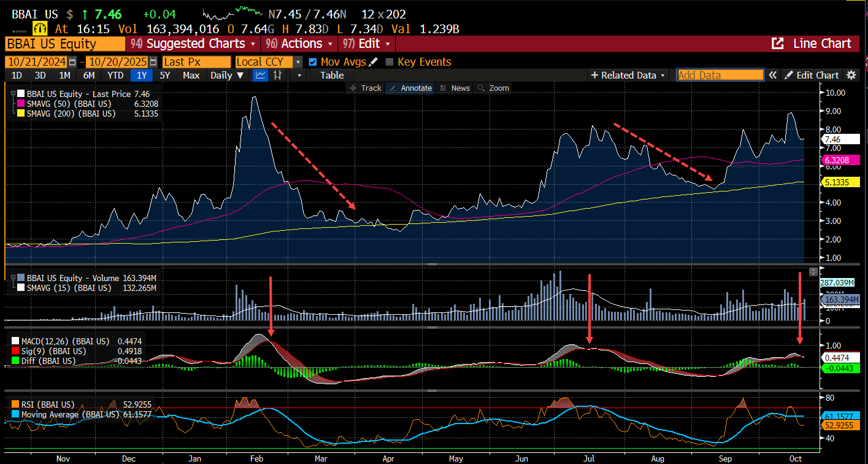Click the yellow SMAVG (200) legend swatch

20,114
